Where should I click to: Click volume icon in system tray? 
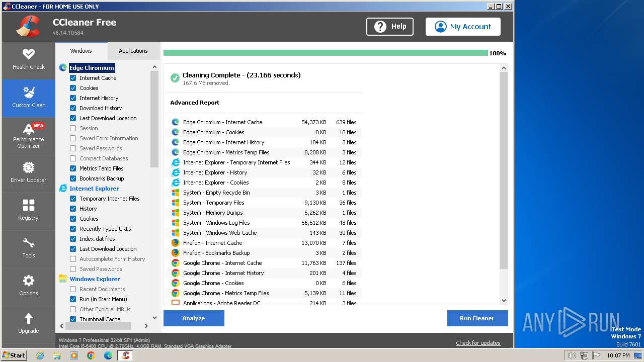pyautogui.click(x=572, y=355)
